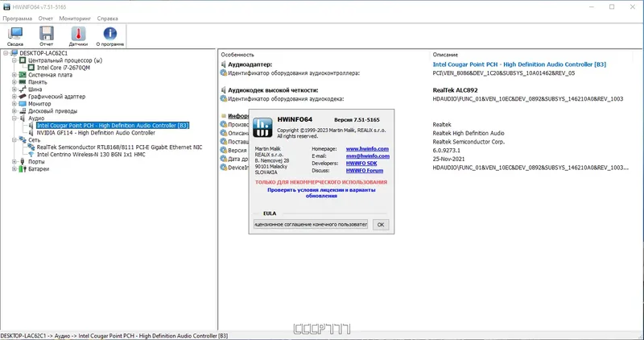This screenshot has height=340, width=644.
Task: Click the network icon beside Сеть
Action: [x=23, y=140]
